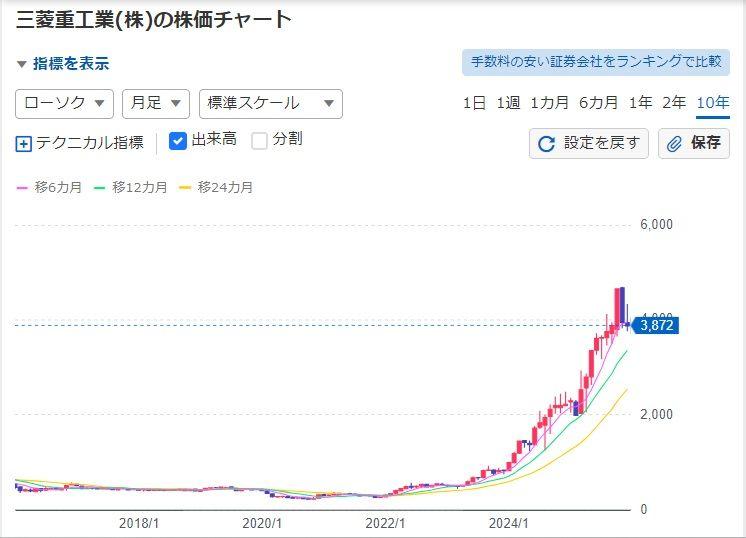Expand the 指標を表示 section
This screenshot has width=746, height=538.
63,63
